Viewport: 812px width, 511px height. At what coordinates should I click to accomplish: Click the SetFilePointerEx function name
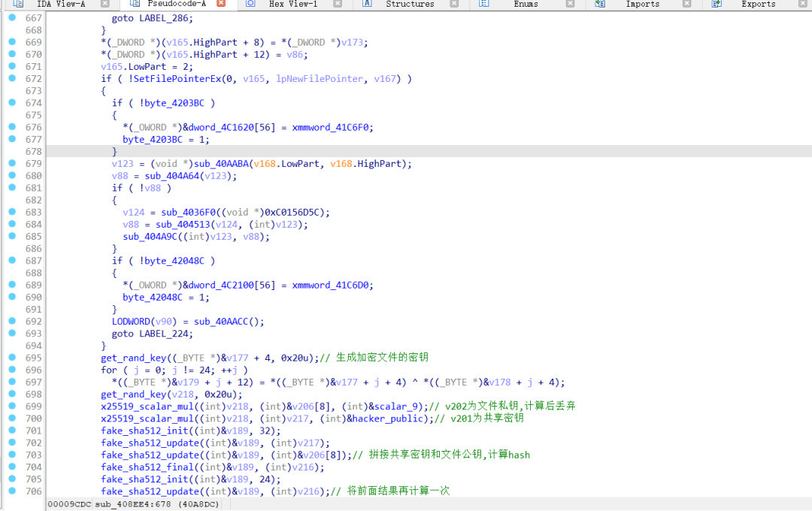(x=177, y=79)
